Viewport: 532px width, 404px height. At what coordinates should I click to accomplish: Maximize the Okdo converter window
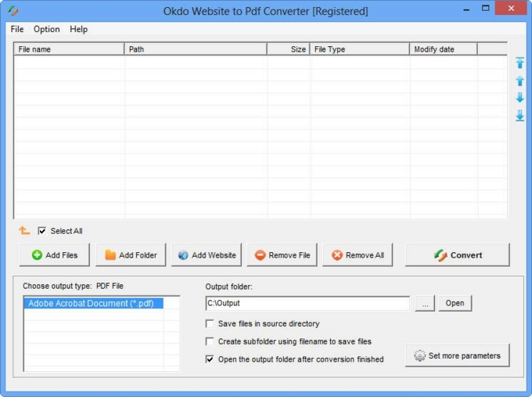[486, 8]
